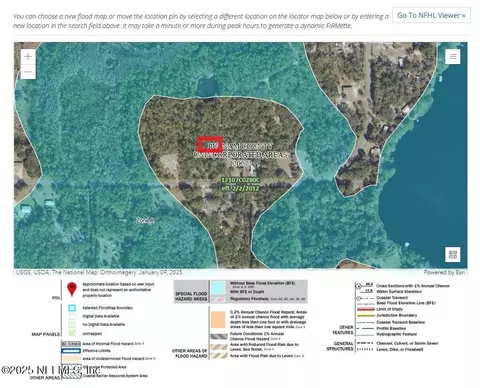
Task: Click the 12107C0280C panel number label
Action: (241, 180)
